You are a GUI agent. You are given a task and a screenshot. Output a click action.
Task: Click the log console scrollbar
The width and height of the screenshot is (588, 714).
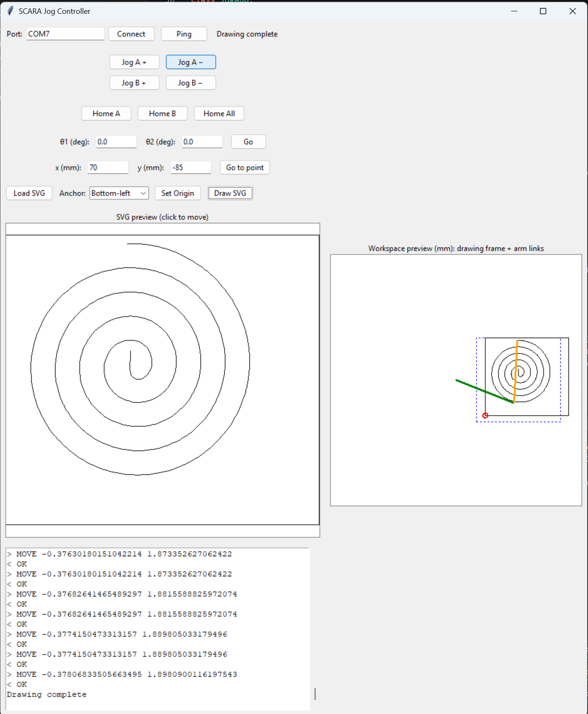(x=315, y=694)
